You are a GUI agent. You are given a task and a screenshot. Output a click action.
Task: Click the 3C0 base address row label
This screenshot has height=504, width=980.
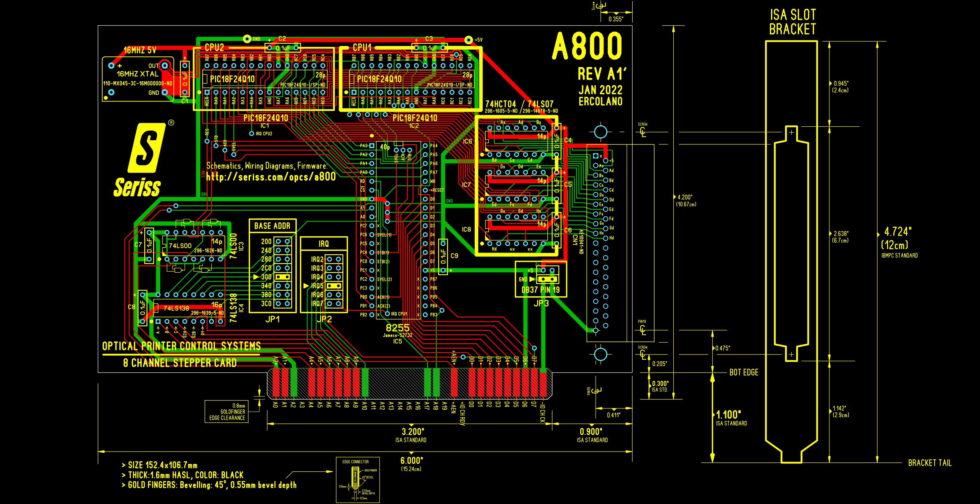pyautogui.click(x=266, y=303)
